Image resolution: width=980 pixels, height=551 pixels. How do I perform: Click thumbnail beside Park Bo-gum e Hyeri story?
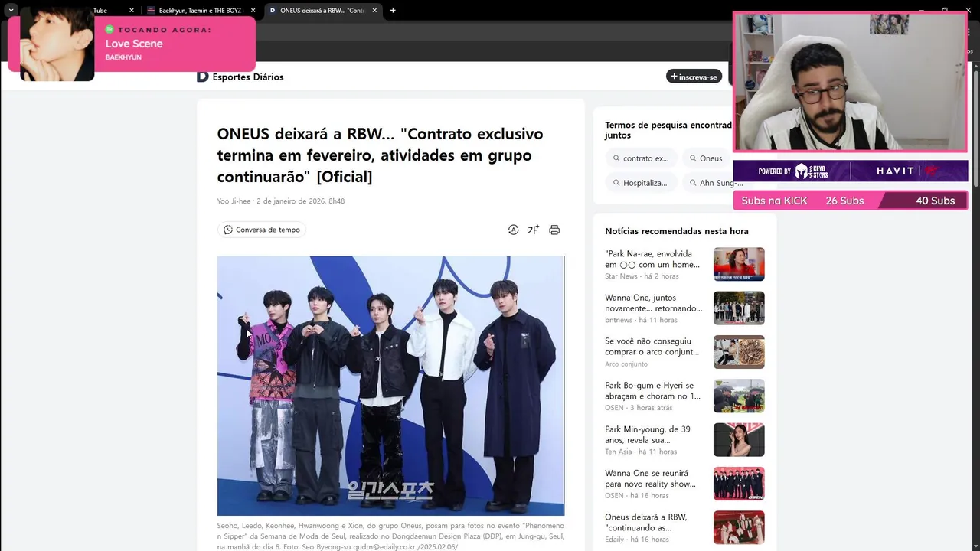[x=739, y=396]
